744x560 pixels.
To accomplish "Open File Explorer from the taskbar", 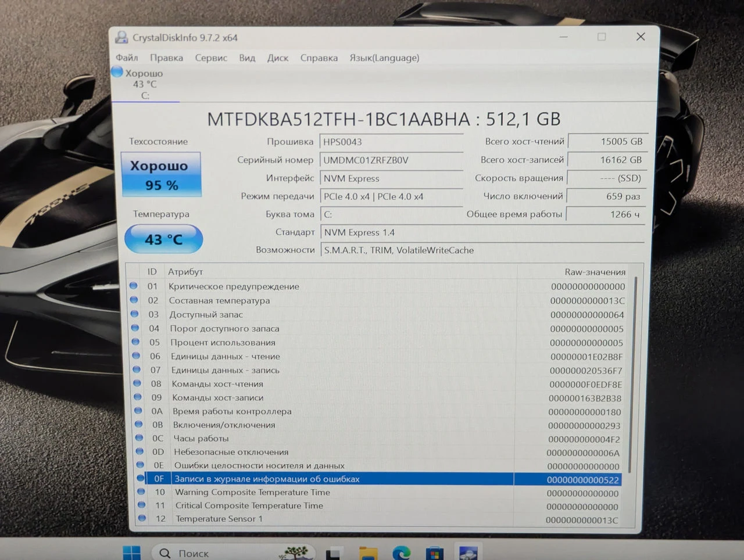I will pos(368,553).
